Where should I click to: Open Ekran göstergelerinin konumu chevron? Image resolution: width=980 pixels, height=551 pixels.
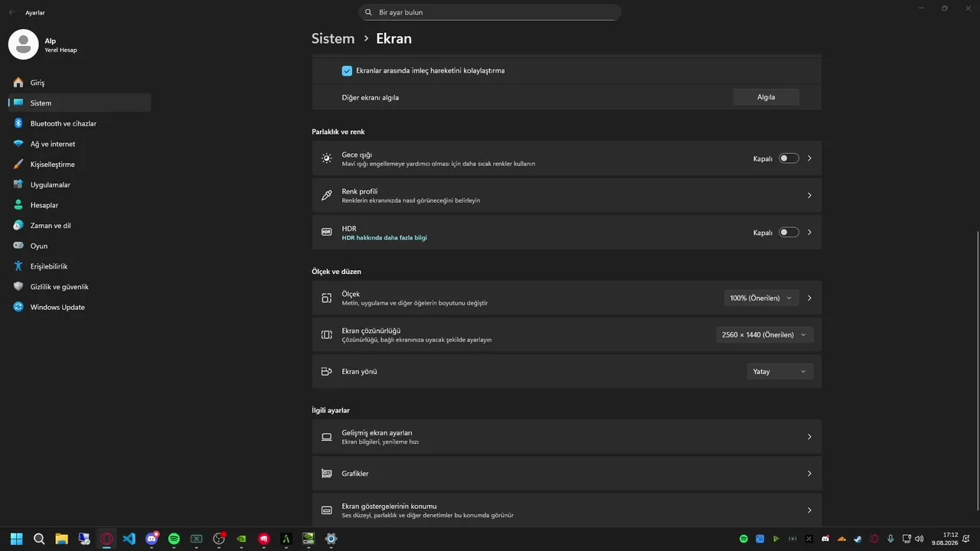coord(809,510)
